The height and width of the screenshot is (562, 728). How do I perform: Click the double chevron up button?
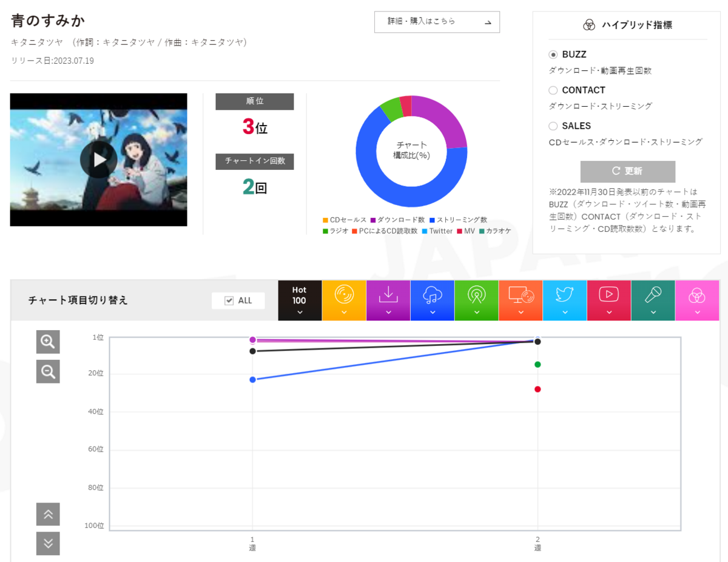[x=48, y=515]
